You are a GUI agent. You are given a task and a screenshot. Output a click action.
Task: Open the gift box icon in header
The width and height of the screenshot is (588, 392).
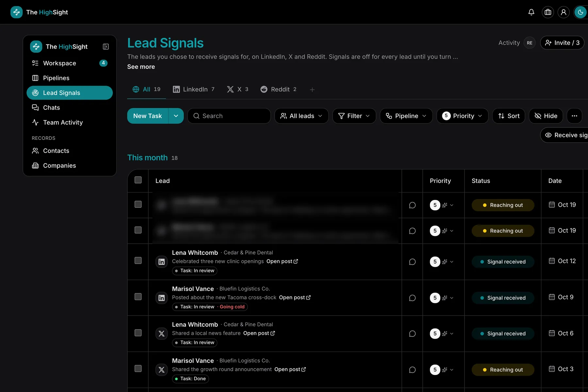coord(548,12)
